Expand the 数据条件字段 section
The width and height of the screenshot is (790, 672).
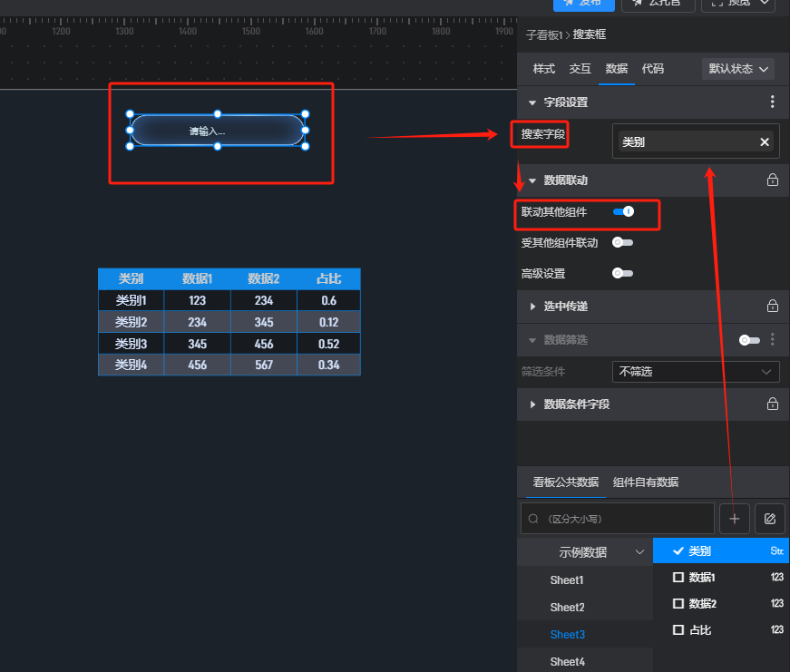click(x=532, y=404)
